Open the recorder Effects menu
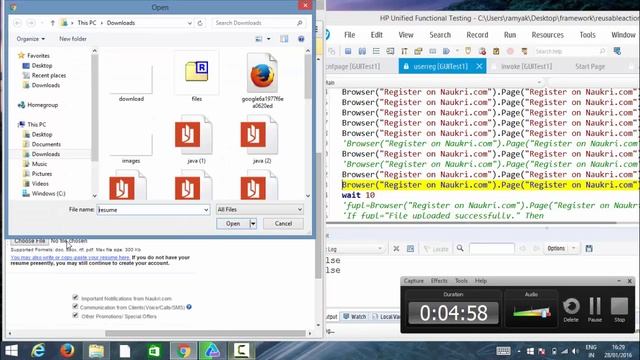Viewport: 640px width, 360px height. 439,281
